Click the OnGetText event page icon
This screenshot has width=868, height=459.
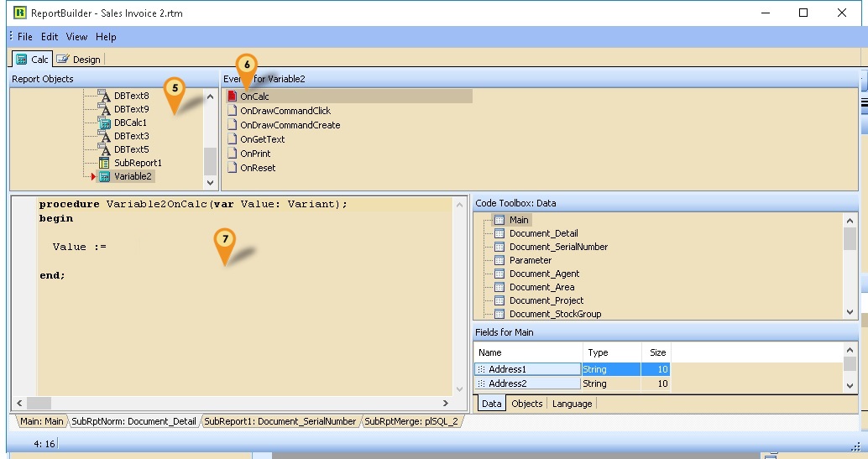point(233,139)
